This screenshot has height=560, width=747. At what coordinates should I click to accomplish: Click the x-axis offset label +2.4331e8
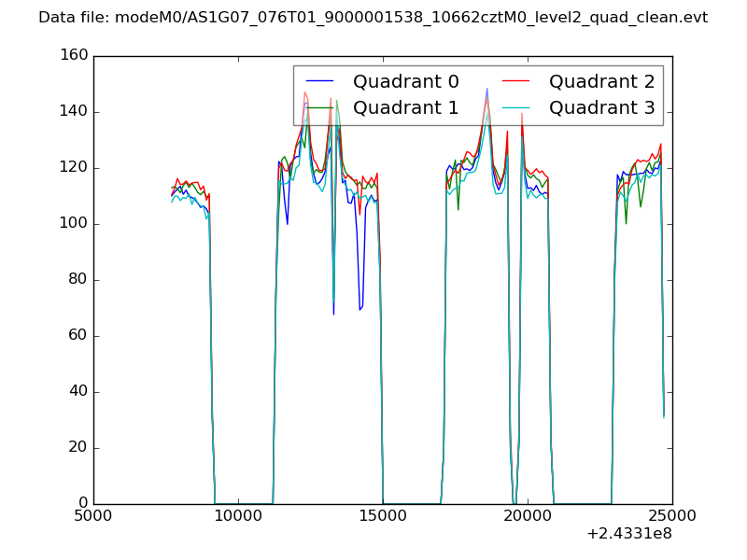628,535
